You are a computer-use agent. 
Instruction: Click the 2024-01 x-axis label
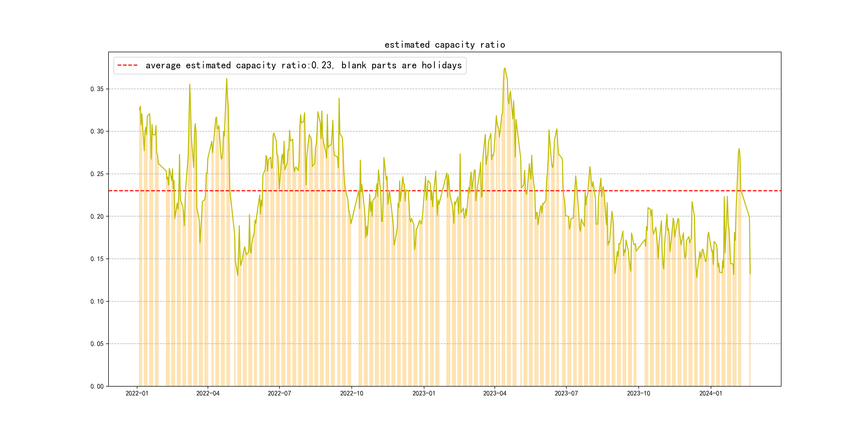[711, 393]
